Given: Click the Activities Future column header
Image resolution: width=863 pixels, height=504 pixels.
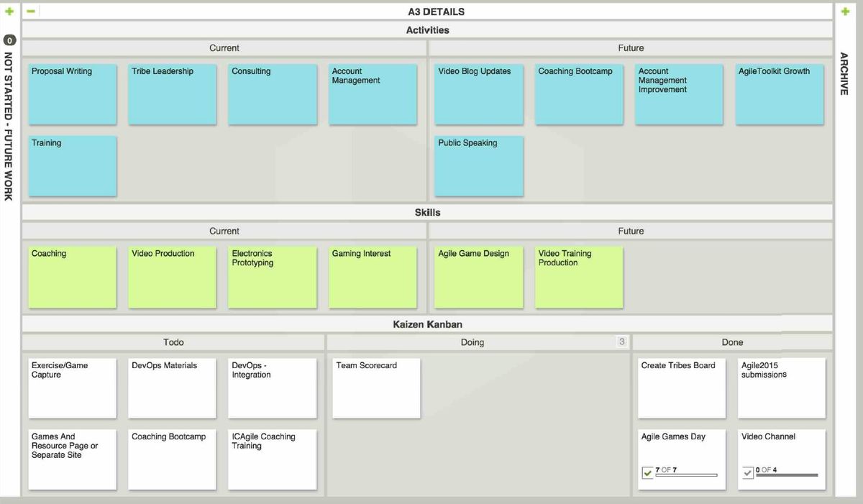Looking at the screenshot, I should pos(631,48).
